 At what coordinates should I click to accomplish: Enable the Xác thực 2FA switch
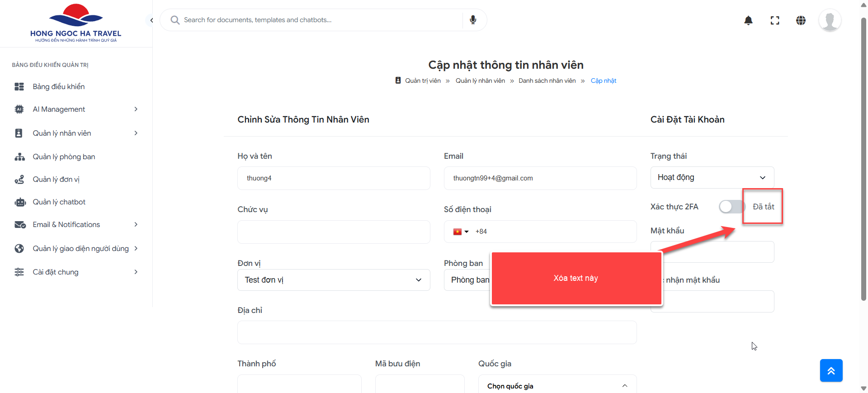pos(731,207)
